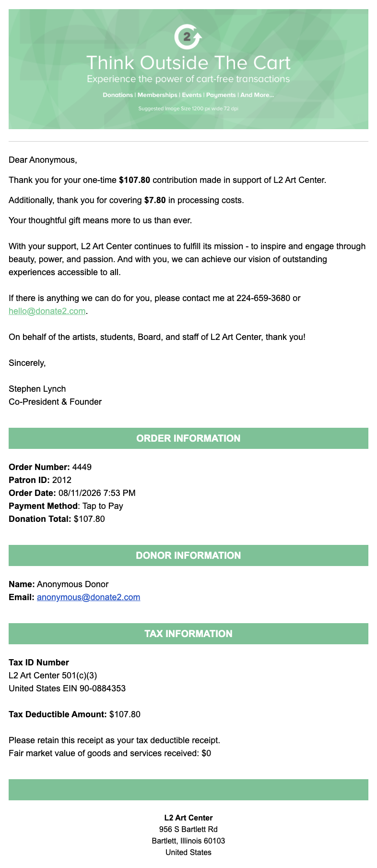
Task: Click the ORDER INFORMATION header bar
Action: [188, 438]
